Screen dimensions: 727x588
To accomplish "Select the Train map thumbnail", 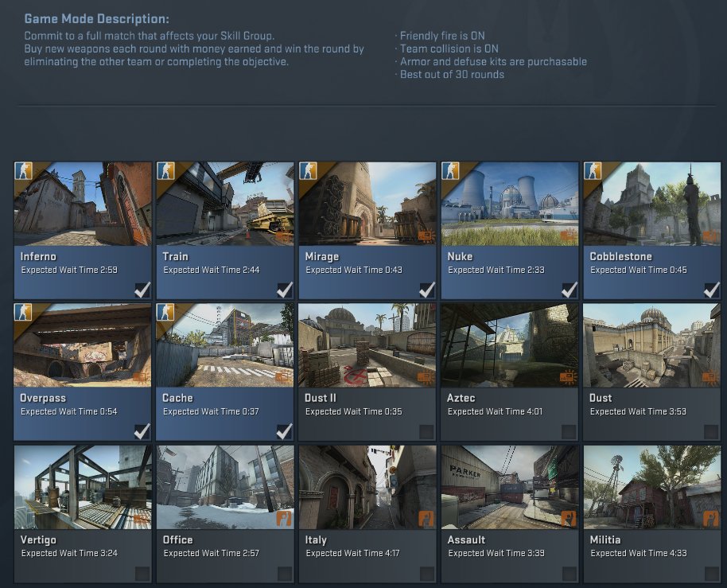I will coord(225,204).
